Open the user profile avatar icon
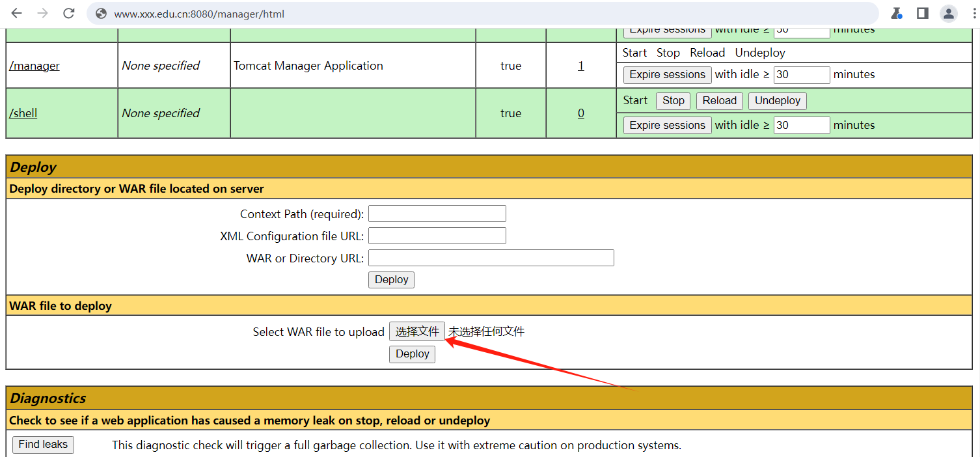This screenshot has width=980, height=457. point(949,14)
